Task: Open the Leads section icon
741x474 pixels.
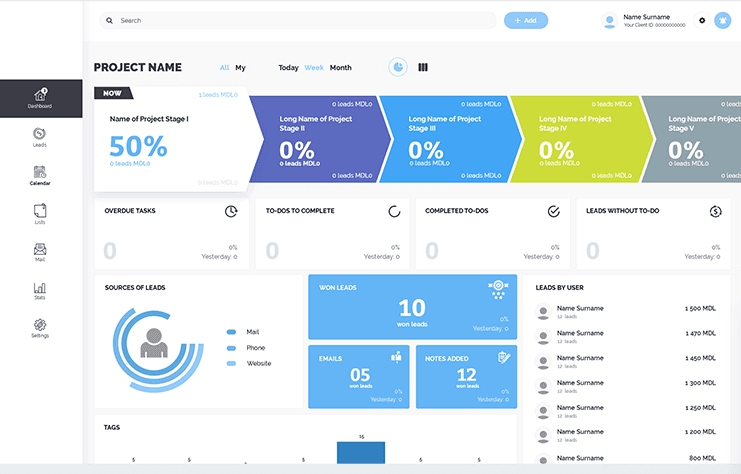Action: pyautogui.click(x=40, y=137)
